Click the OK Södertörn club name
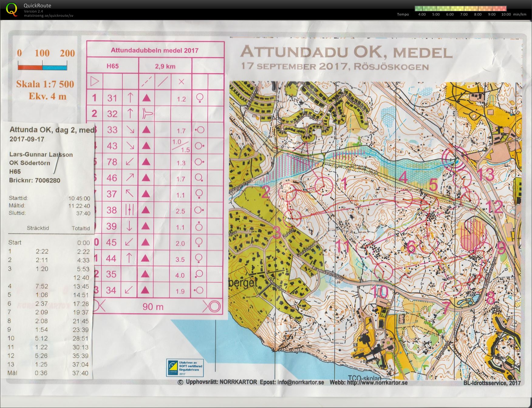532x408 pixels. point(29,163)
